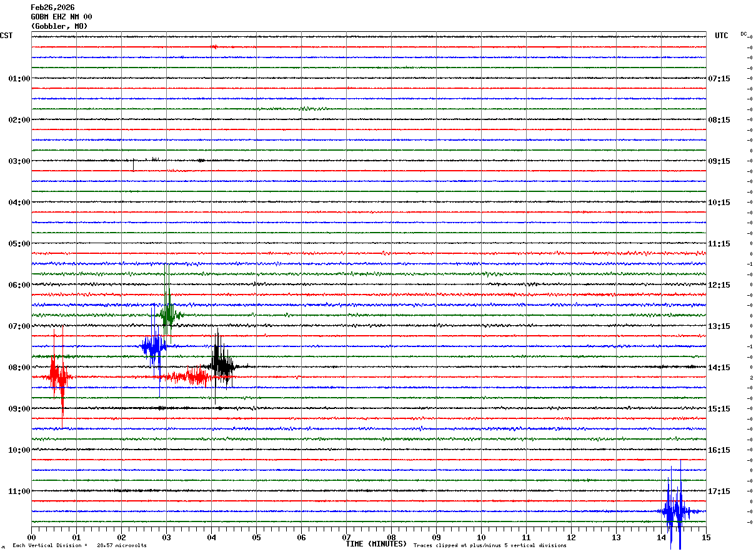Select minute 12 on the time axis
Image resolution: width=756 pixels, height=554 pixels.
pos(571,538)
